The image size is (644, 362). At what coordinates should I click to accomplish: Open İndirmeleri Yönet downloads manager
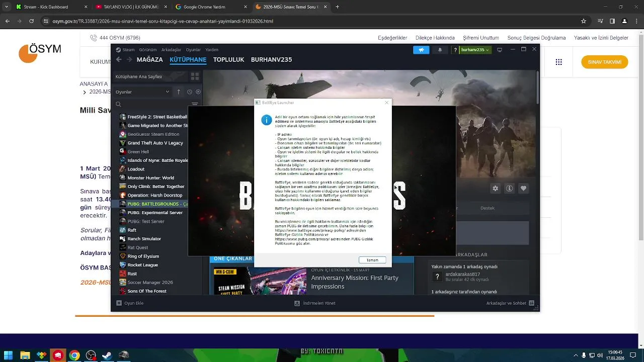(x=315, y=303)
